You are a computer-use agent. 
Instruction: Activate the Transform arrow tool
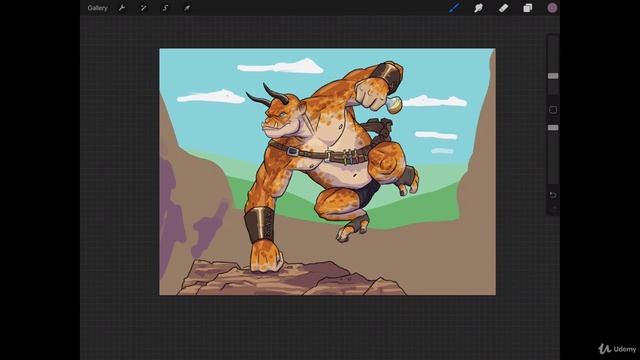click(187, 8)
